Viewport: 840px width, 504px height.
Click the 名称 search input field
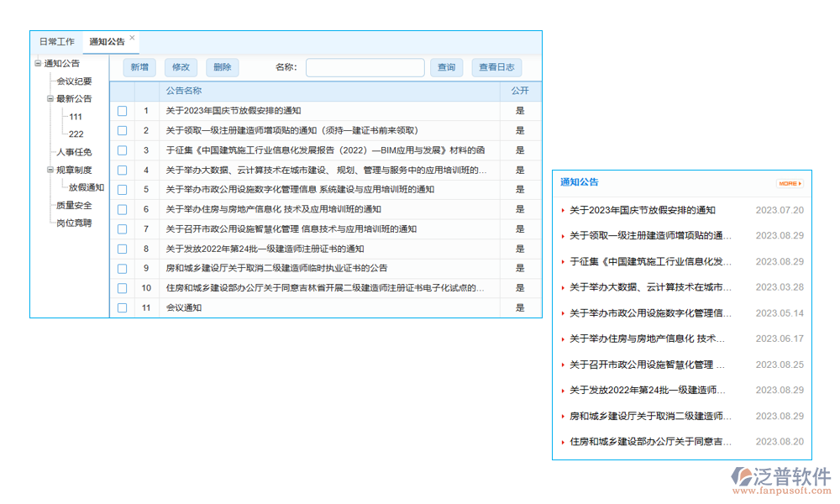pyautogui.click(x=365, y=67)
